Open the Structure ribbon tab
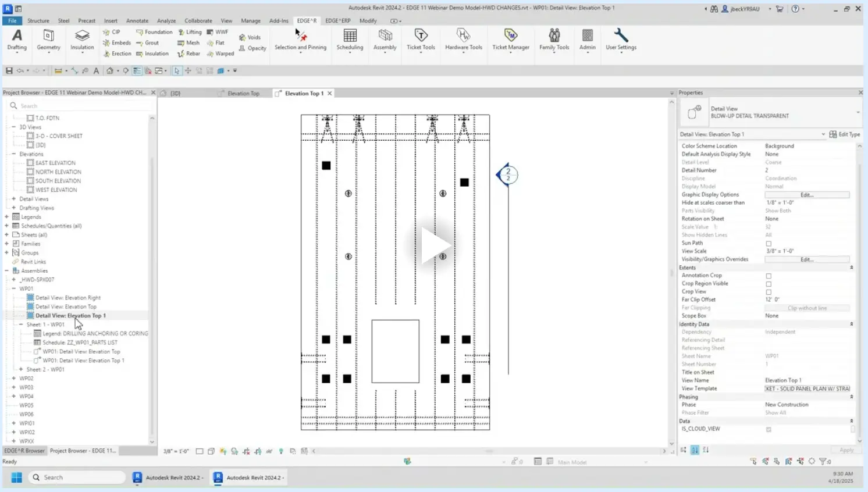Viewport: 868px width, 492px height. pos(38,21)
